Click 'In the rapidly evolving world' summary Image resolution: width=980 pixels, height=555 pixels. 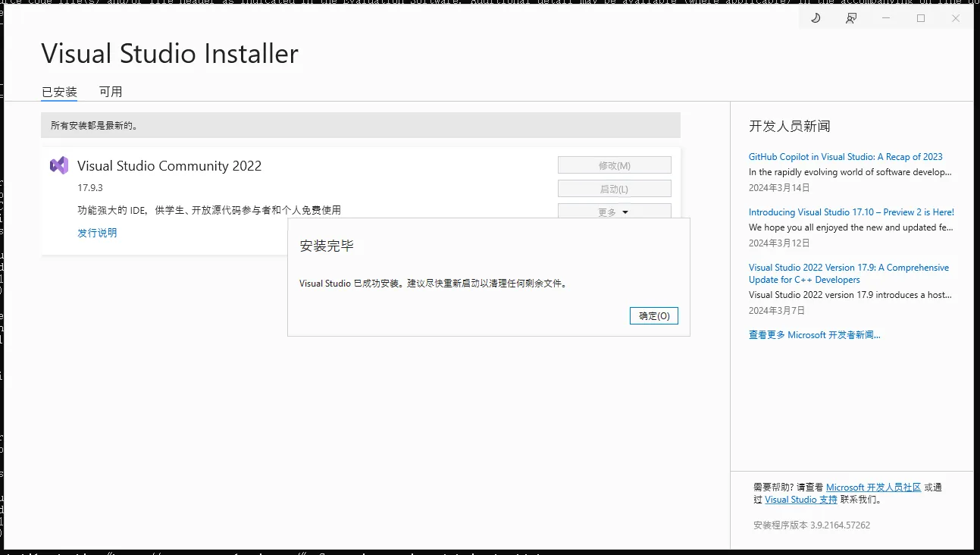tap(850, 172)
